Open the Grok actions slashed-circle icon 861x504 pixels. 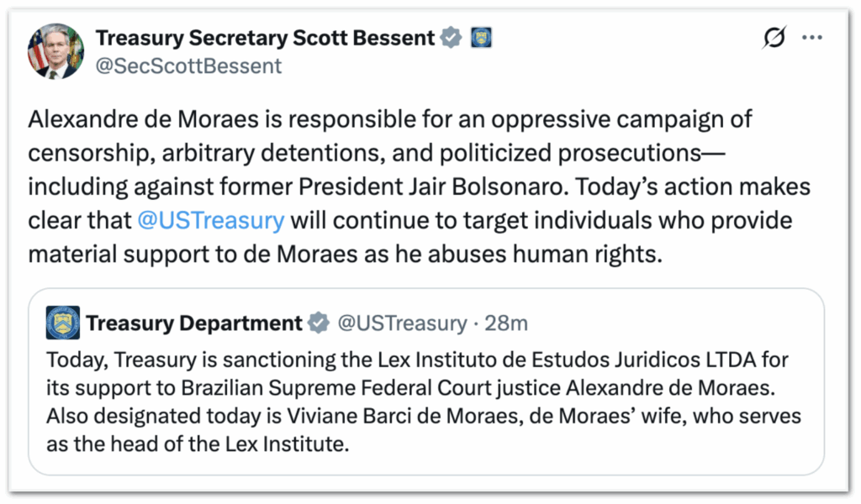pyautogui.click(x=774, y=38)
